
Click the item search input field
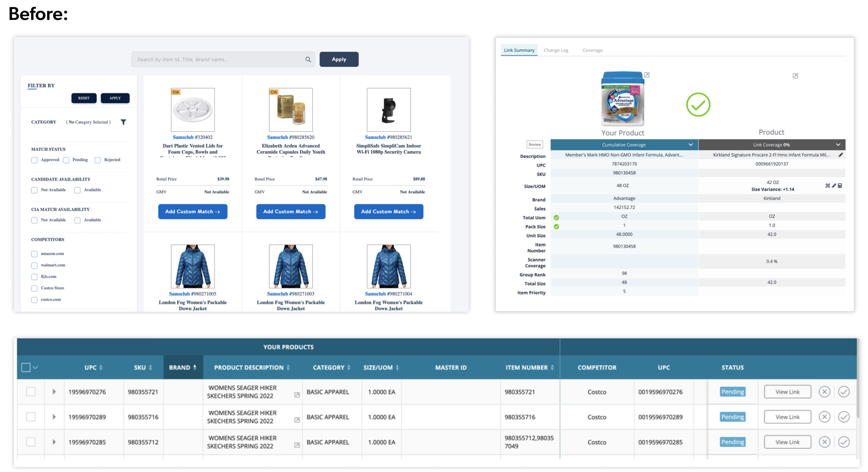click(x=217, y=60)
